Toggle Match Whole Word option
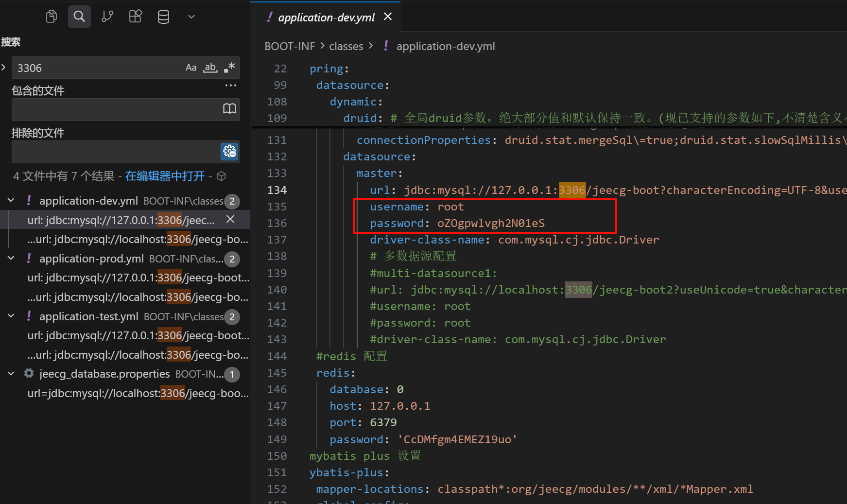Image resolution: width=847 pixels, height=504 pixels. (x=210, y=68)
